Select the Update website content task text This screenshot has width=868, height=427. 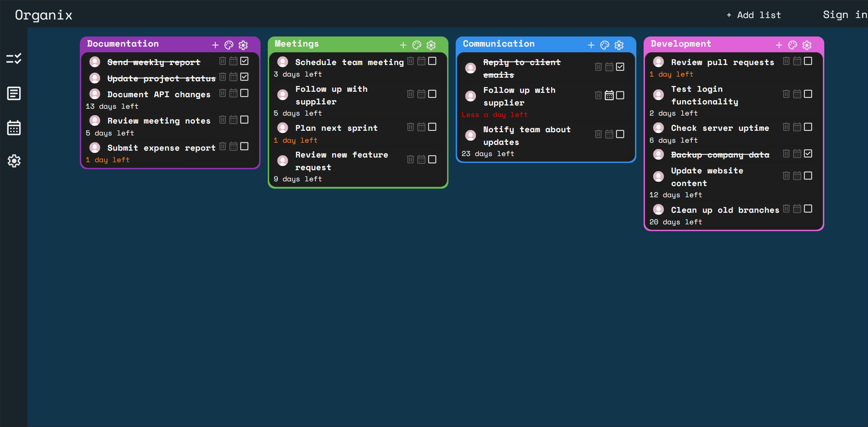707,177
